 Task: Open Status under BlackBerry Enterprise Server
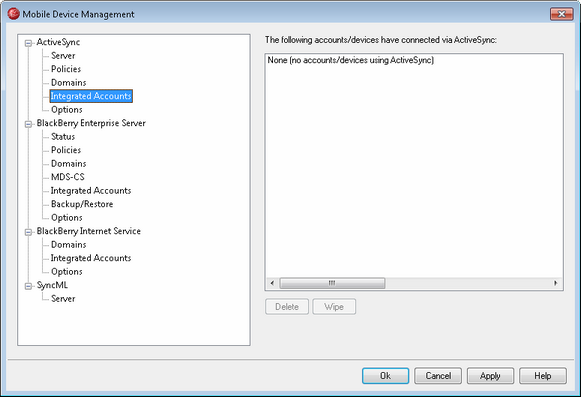click(x=63, y=137)
